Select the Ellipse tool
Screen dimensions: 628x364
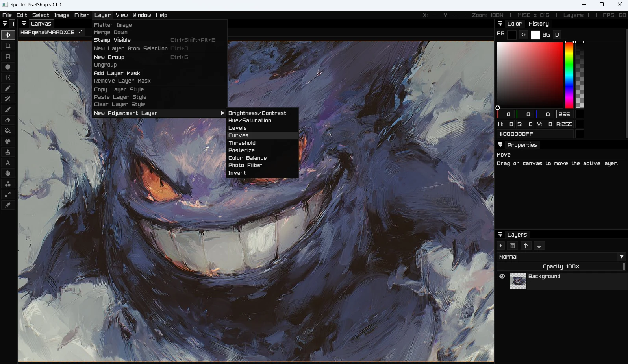pos(7,67)
